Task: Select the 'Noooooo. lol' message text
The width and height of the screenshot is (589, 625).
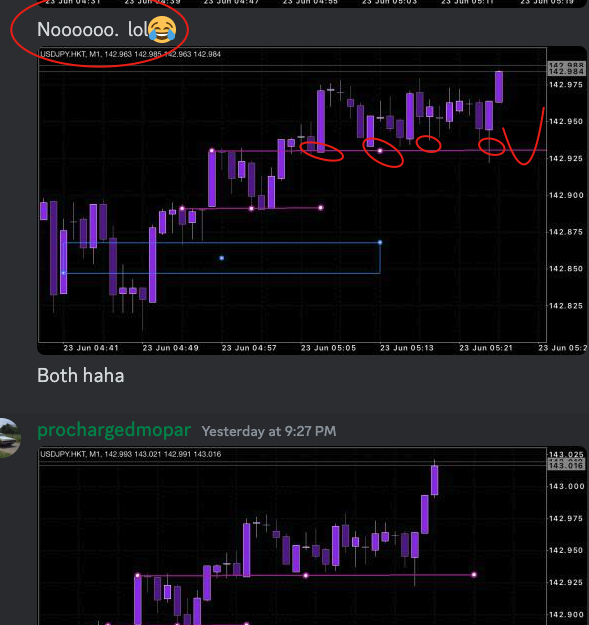Action: pyautogui.click(x=92, y=29)
